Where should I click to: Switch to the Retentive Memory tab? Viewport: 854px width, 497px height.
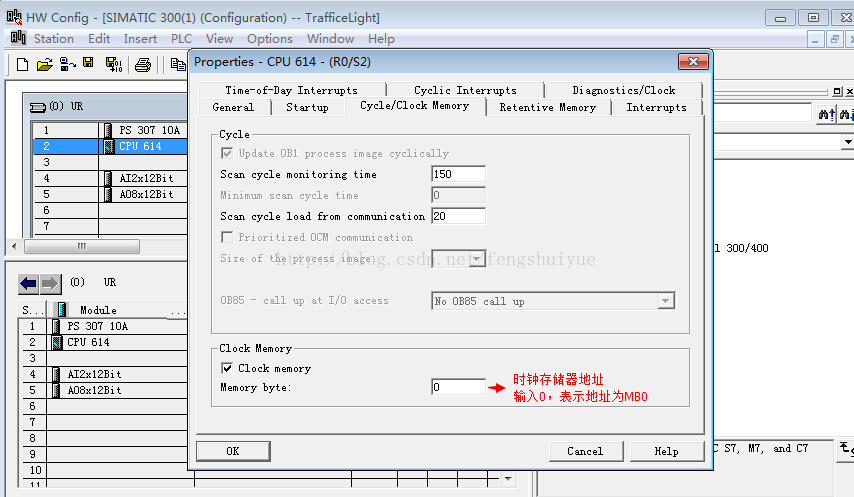click(x=547, y=107)
